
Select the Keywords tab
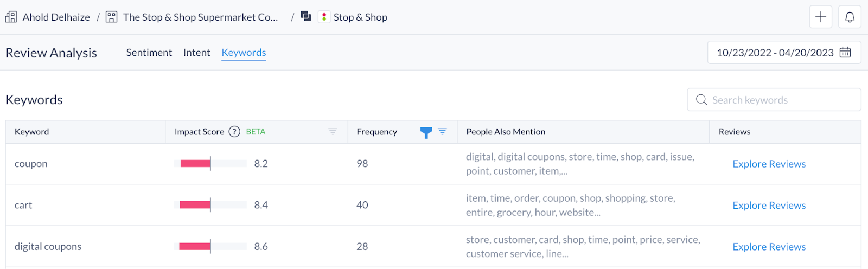pyautogui.click(x=244, y=53)
